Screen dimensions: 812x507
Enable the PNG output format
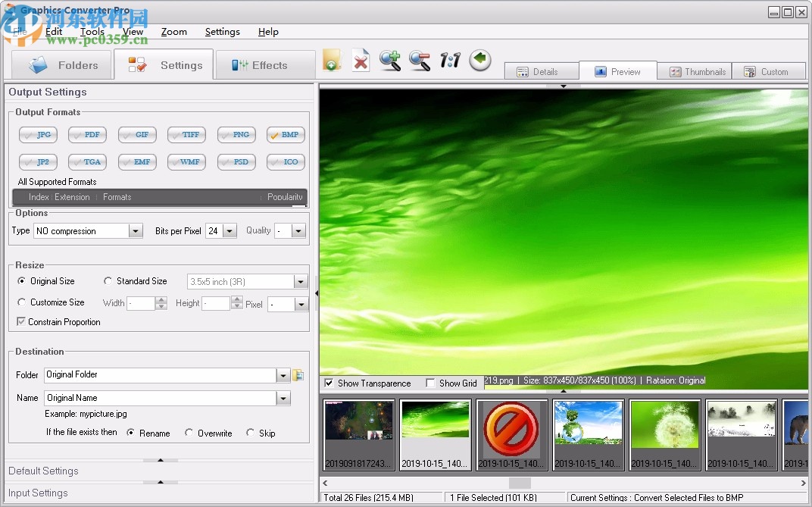pyautogui.click(x=236, y=134)
